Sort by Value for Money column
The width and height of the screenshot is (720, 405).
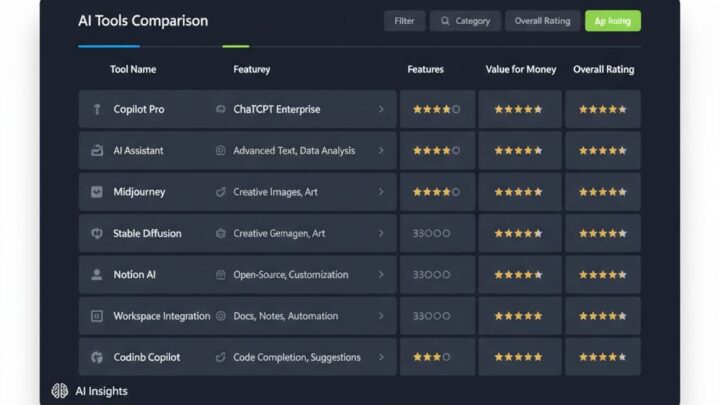(x=521, y=69)
